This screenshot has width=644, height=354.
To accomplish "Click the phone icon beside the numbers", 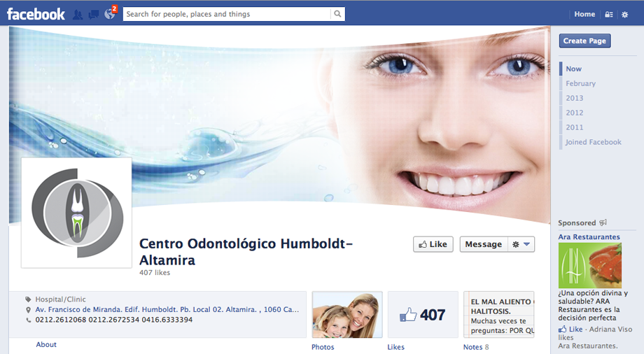I will click(28, 320).
